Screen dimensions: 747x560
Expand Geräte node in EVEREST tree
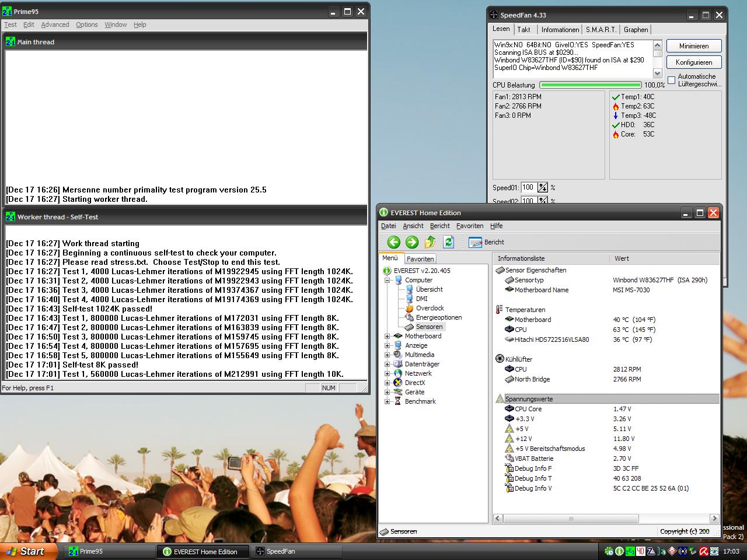pos(387,392)
